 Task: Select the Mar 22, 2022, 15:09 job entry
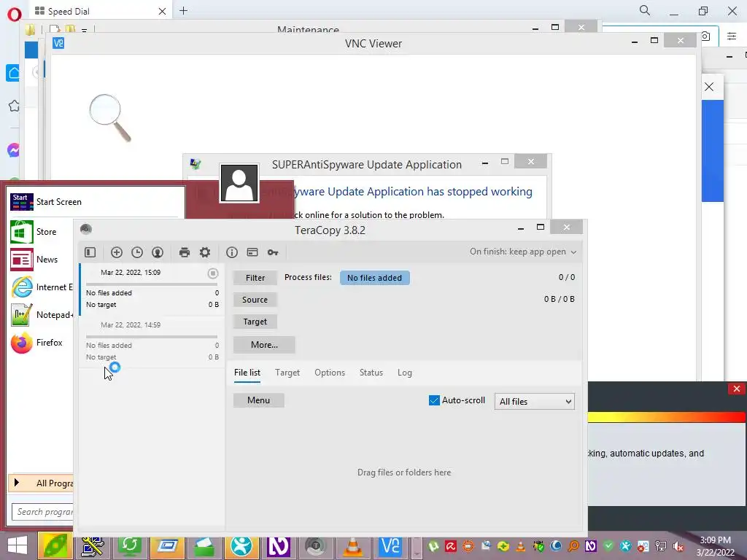(152, 289)
